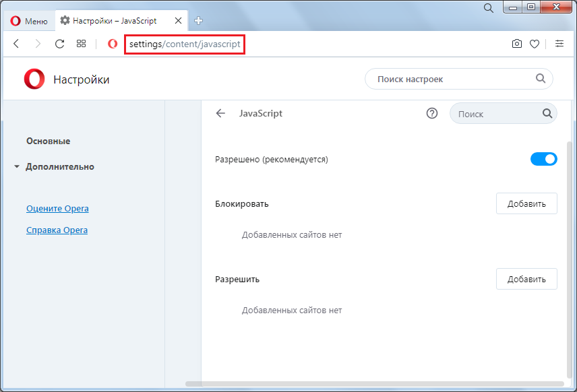577x392 pixels.
Task: Select the Настройки – JavaScript tab
Action: 121,21
